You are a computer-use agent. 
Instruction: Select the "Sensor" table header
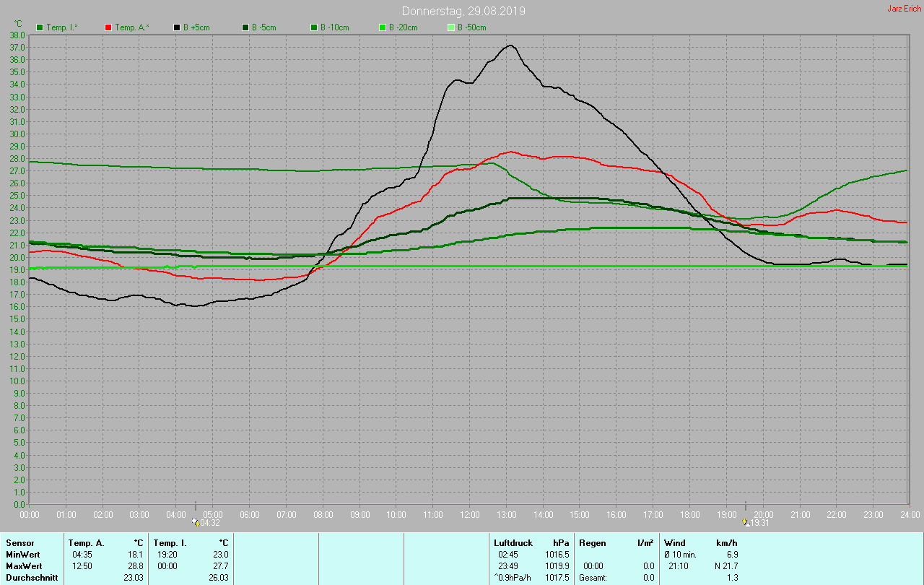tap(20, 542)
